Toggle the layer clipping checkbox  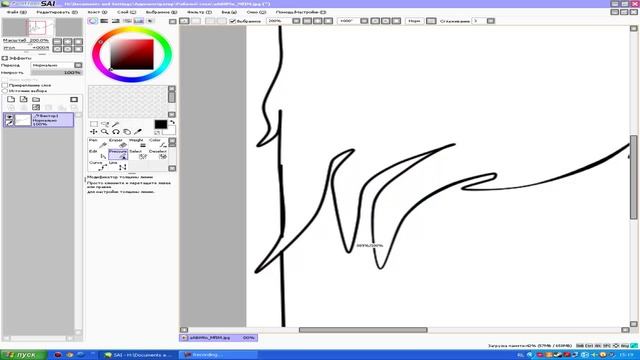(5, 85)
